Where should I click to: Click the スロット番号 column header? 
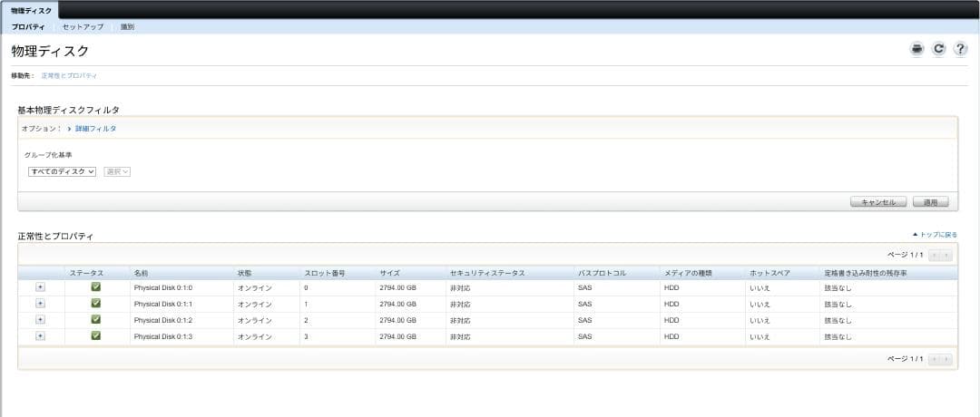coord(338,273)
